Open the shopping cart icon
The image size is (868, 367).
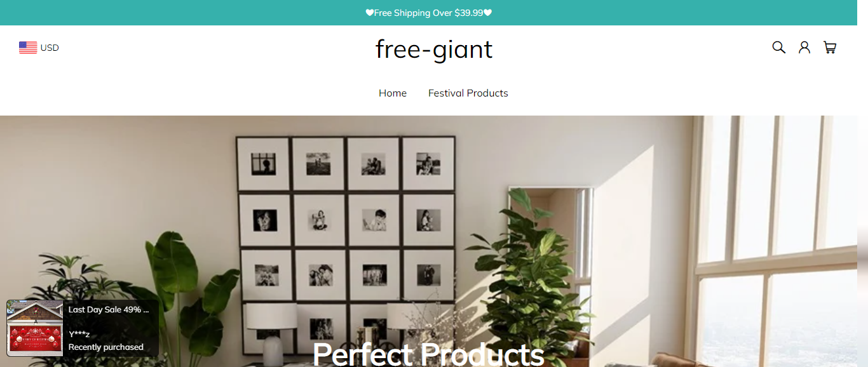830,47
